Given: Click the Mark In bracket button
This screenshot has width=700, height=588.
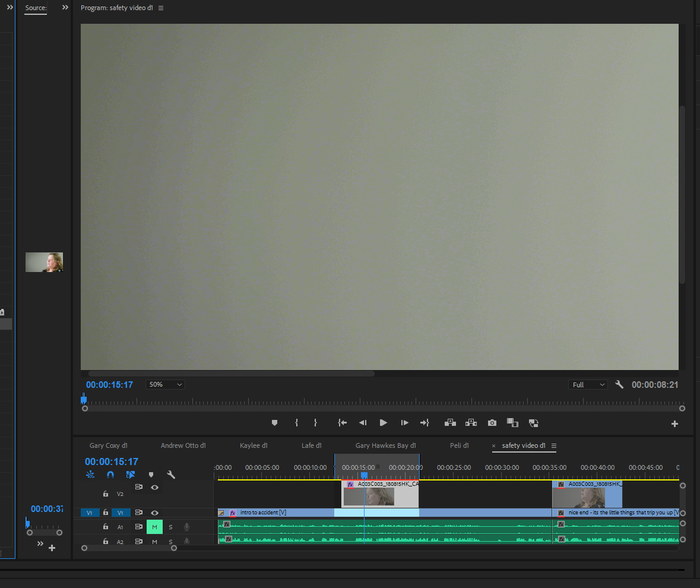Looking at the screenshot, I should 296,423.
